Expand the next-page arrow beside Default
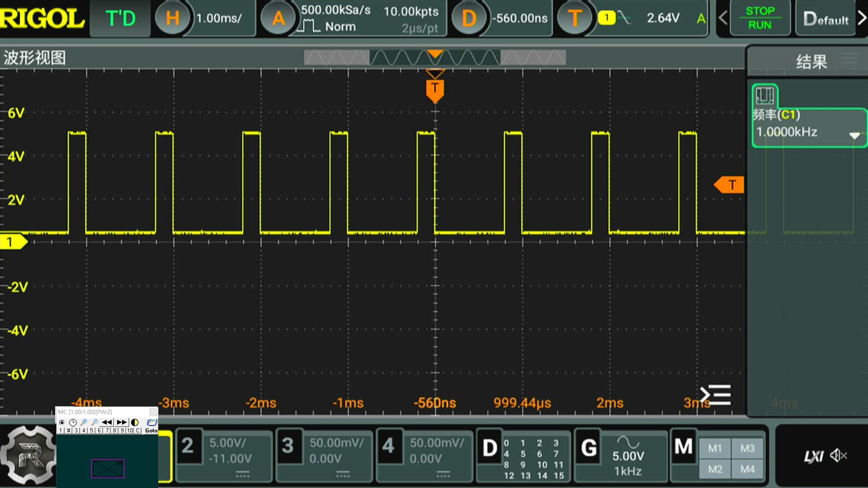868x488 pixels. [862, 18]
